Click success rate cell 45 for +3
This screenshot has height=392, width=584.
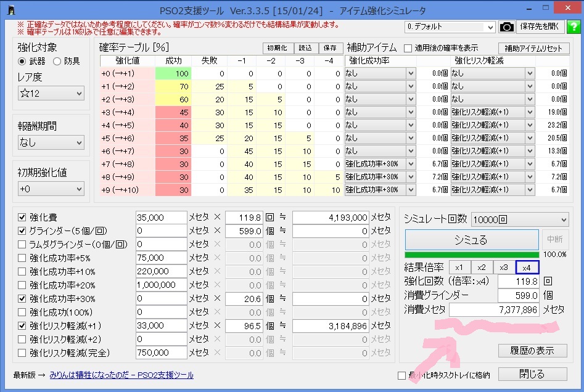coord(173,112)
